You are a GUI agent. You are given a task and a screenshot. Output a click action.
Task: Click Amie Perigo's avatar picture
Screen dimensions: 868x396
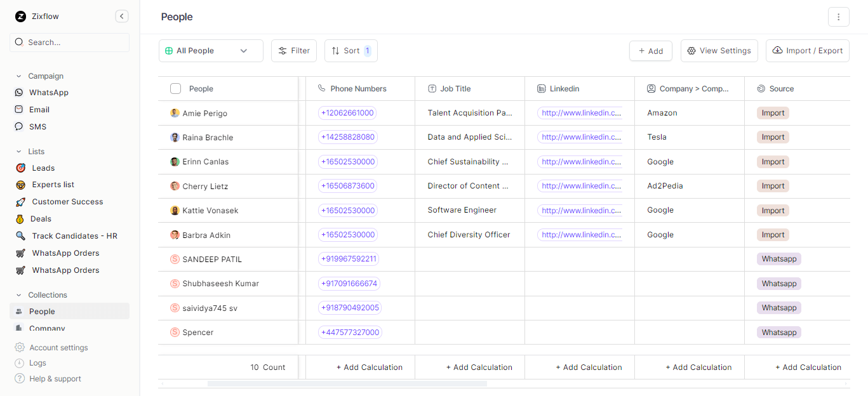tap(175, 113)
